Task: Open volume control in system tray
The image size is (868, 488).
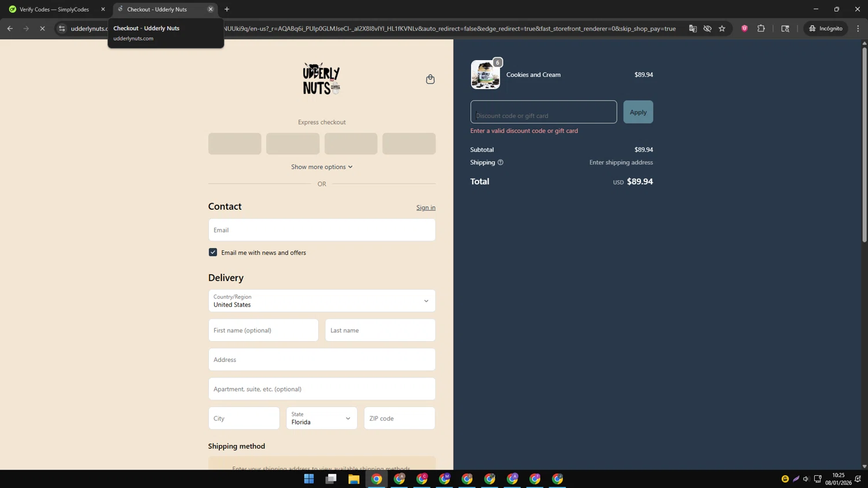Action: tap(806, 479)
